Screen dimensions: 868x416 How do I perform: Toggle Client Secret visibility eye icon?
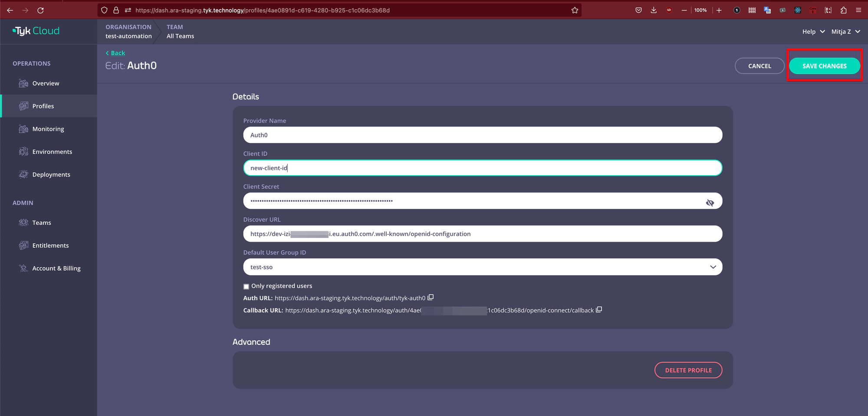pos(710,203)
